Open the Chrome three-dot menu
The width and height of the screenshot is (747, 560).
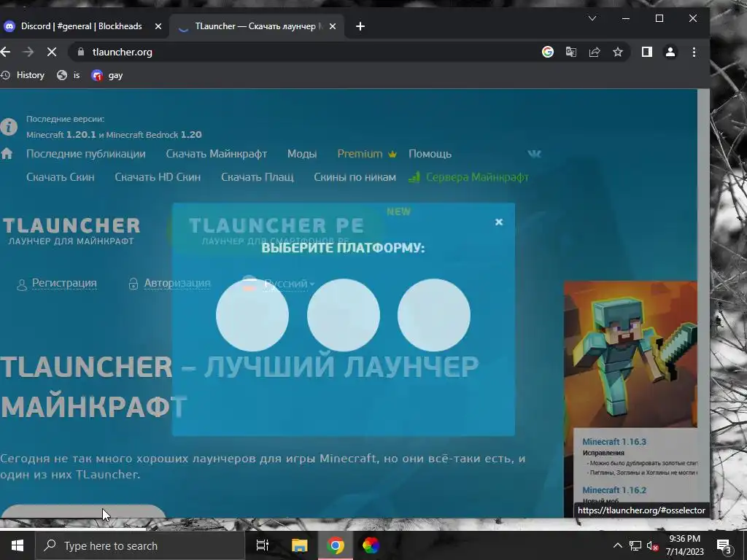694,52
